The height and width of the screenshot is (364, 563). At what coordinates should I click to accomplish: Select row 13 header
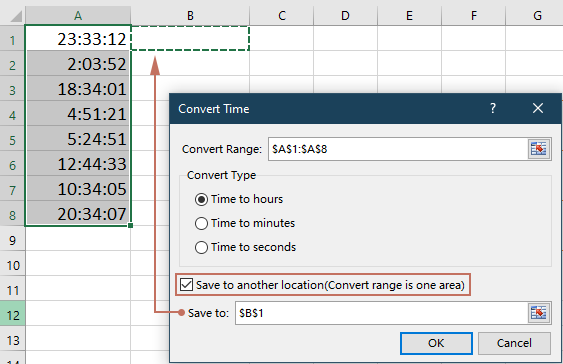point(13,339)
